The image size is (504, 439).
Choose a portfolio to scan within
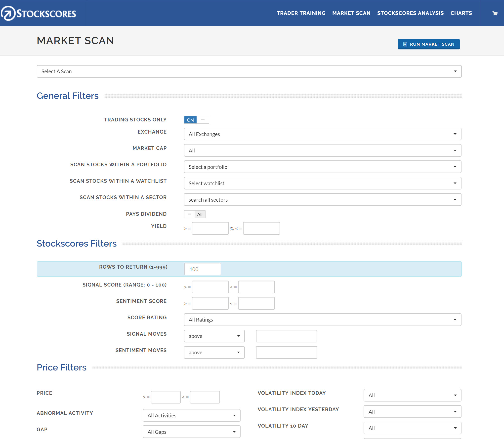(x=322, y=167)
